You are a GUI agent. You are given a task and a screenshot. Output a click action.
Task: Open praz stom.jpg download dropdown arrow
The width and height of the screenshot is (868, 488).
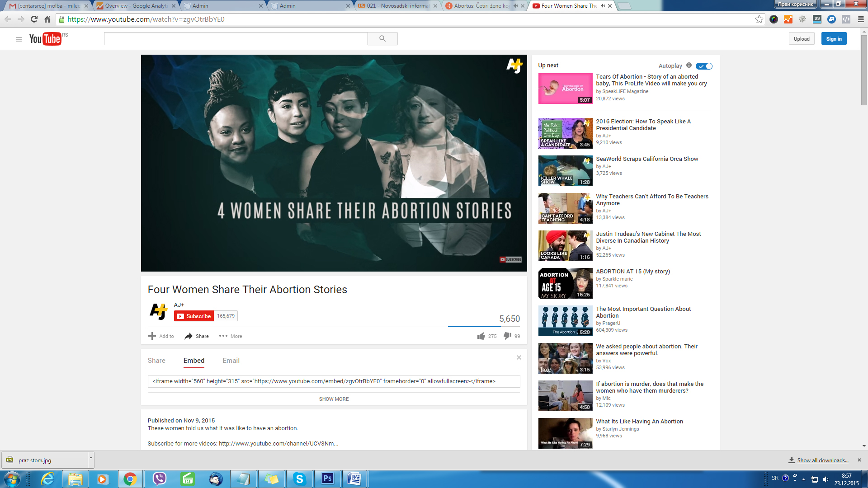pos(91,458)
